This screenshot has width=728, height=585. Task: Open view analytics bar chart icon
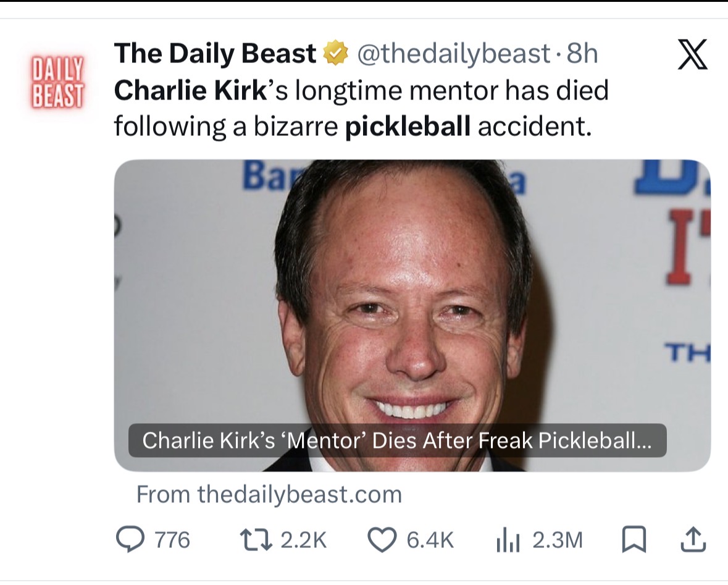pyautogui.click(x=508, y=541)
